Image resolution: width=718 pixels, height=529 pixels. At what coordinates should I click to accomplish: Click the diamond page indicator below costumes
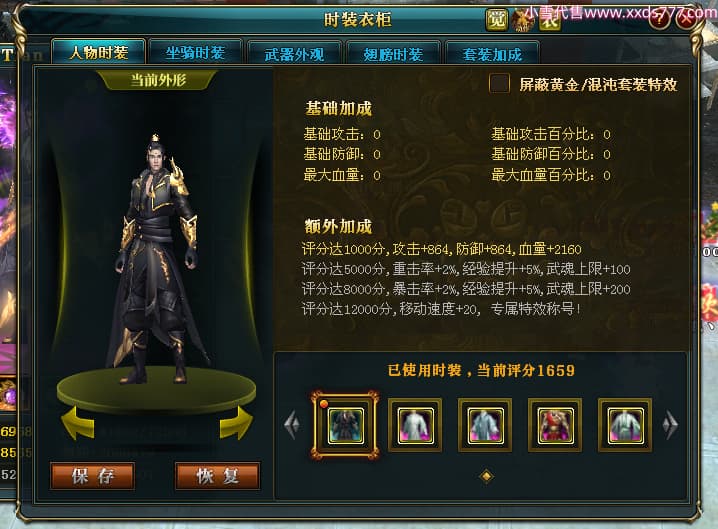[486, 477]
